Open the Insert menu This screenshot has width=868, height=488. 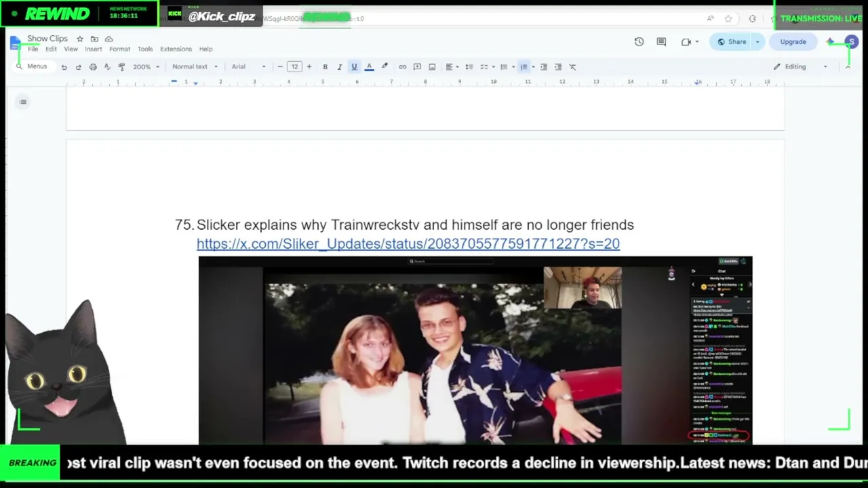(x=94, y=49)
